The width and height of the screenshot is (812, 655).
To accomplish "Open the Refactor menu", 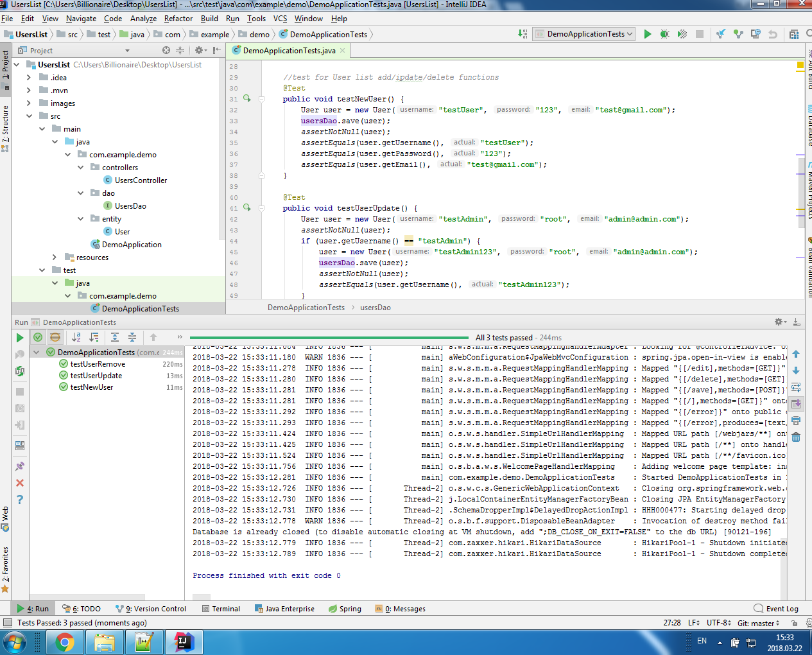I will point(178,19).
